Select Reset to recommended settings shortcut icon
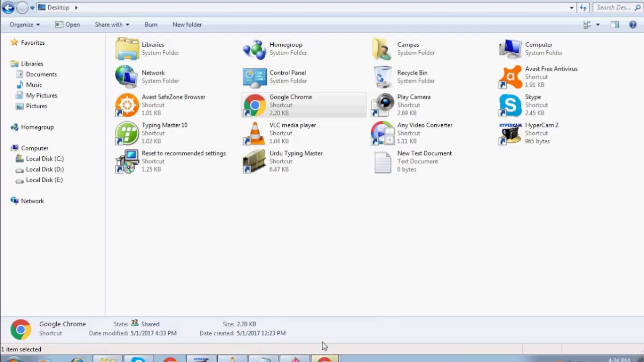Viewport: 644px width, 362px height. 127,161
